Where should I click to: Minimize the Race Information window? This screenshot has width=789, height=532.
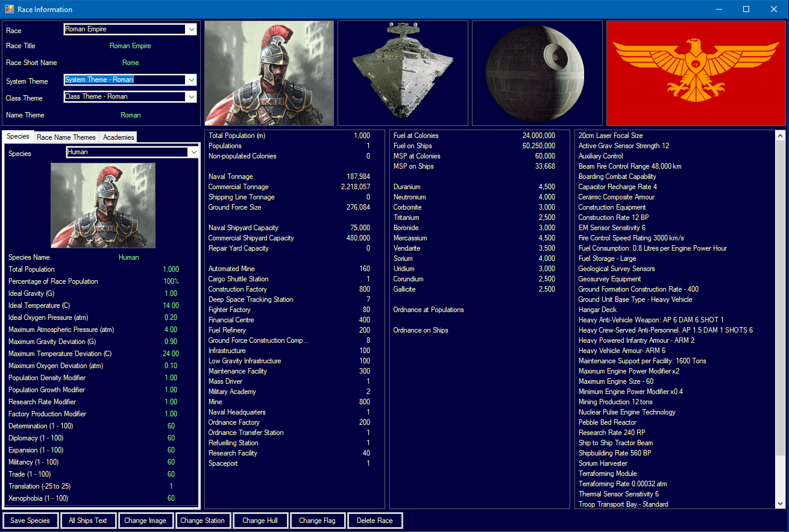718,9
